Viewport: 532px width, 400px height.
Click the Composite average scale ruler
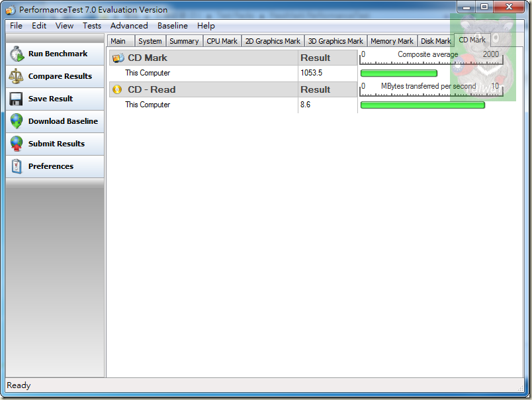[431, 58]
